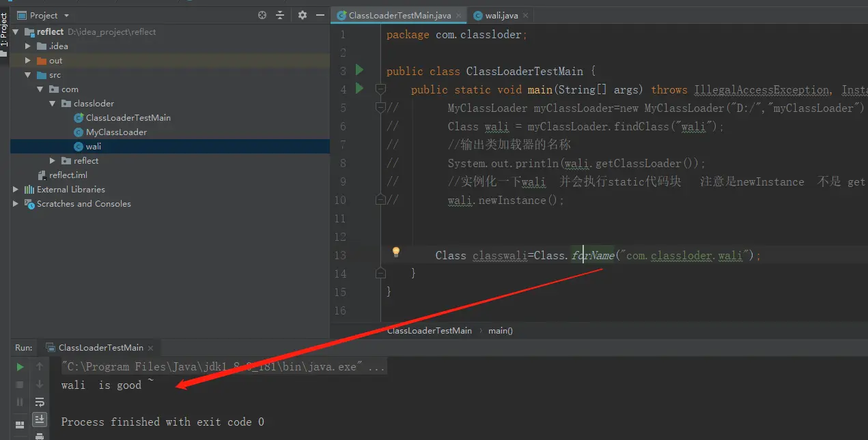This screenshot has width=868, height=440.
Task: Collapse the src folder arrow
Action: click(x=28, y=75)
